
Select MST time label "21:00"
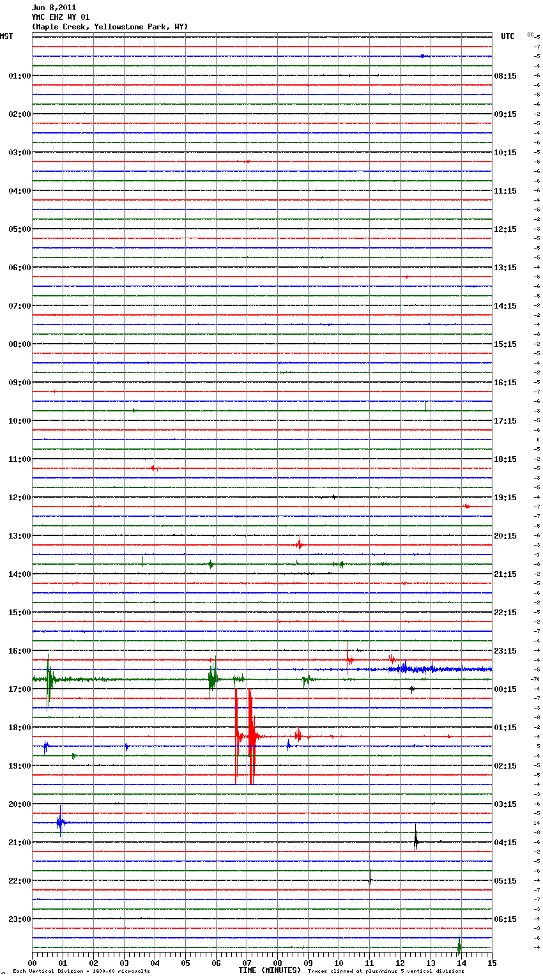pyautogui.click(x=20, y=843)
